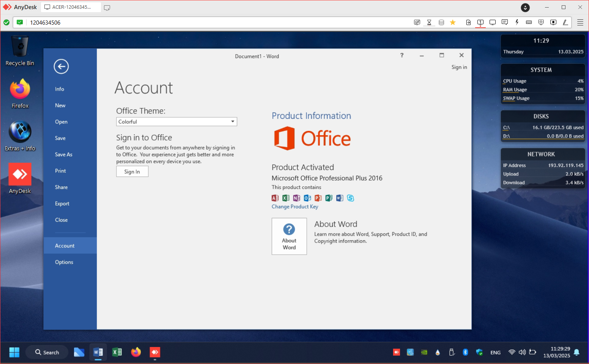Viewport: 589px width, 364px height.
Task: Open the AnyDesk hamburger menu
Action: coord(580,22)
